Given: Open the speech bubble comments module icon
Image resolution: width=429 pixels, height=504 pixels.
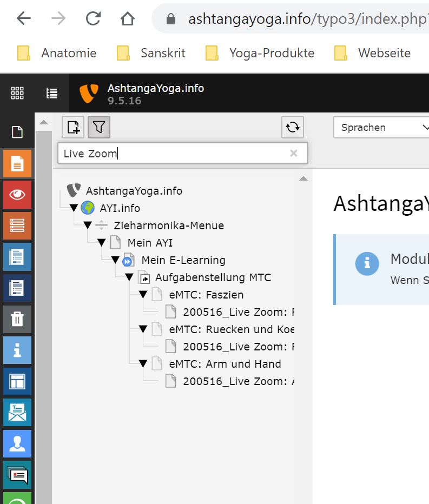Looking at the screenshot, I should [17, 475].
